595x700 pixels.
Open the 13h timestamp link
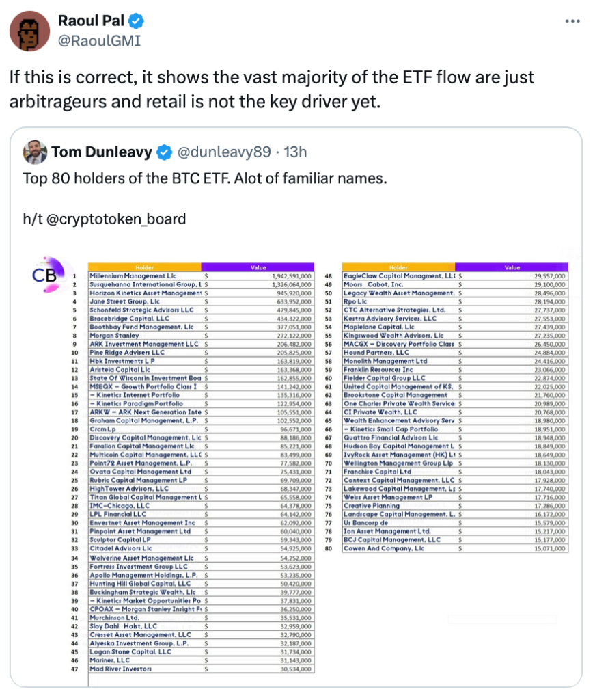pos(295,152)
